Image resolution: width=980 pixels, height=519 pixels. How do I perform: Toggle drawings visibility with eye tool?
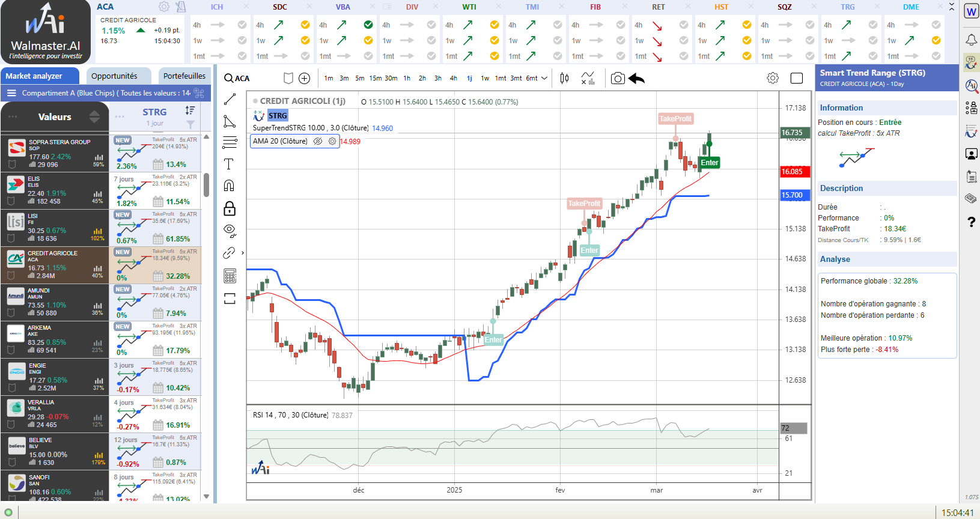tap(230, 231)
